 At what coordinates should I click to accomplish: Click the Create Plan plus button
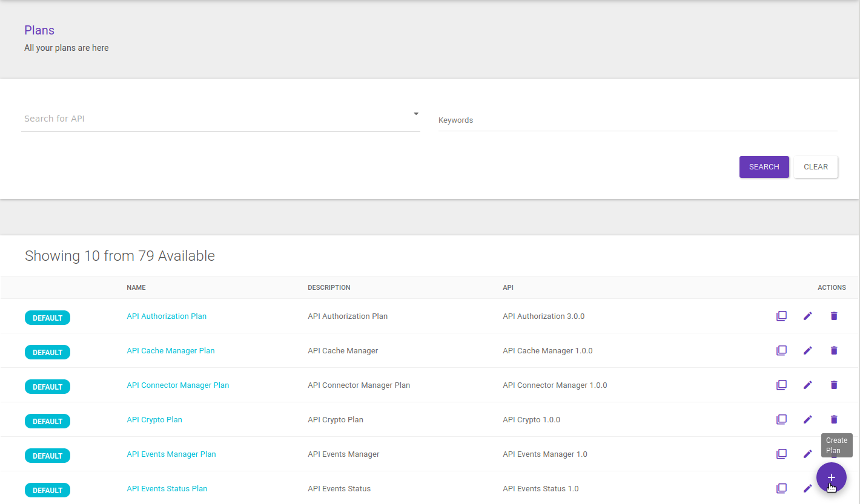point(831,477)
